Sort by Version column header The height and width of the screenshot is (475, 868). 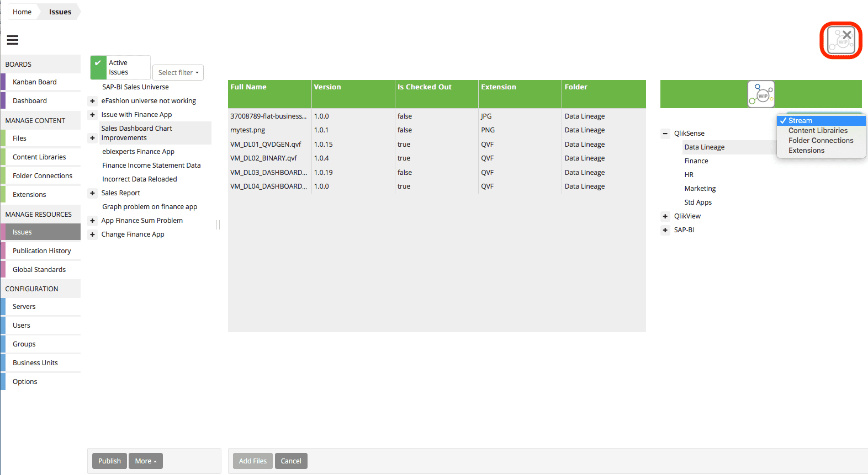click(x=327, y=87)
